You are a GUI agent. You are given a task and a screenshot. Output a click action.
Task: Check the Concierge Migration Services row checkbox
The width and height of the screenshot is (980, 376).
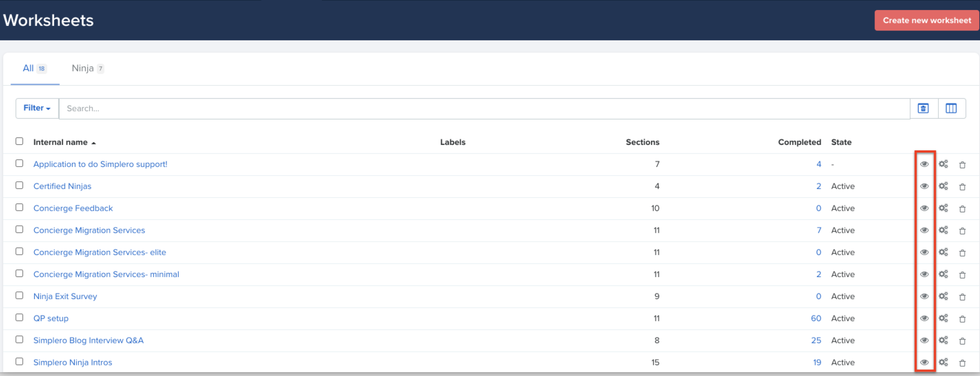[x=19, y=229]
